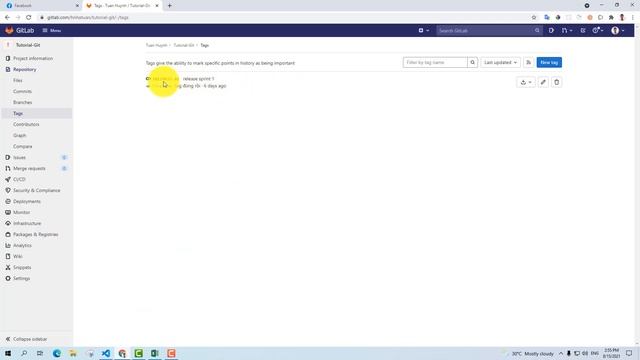The image size is (640, 360).
Task: Select Repository in the sidebar
Action: [24, 69]
